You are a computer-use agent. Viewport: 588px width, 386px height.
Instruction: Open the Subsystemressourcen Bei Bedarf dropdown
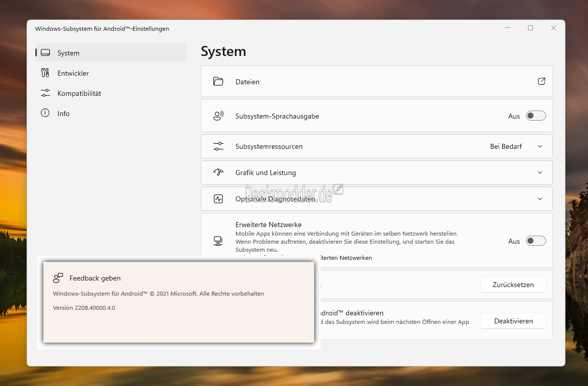click(516, 146)
